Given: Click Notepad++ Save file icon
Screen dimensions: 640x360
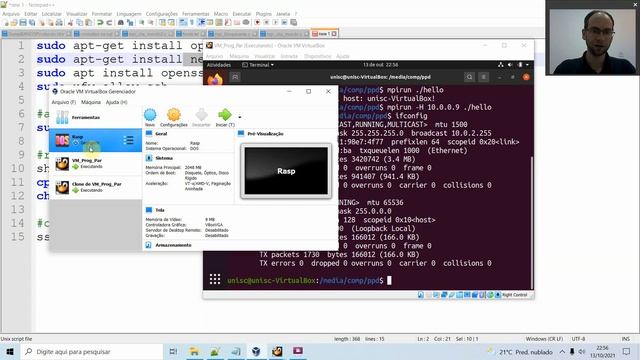Looking at the screenshot, I should pos(23,22).
